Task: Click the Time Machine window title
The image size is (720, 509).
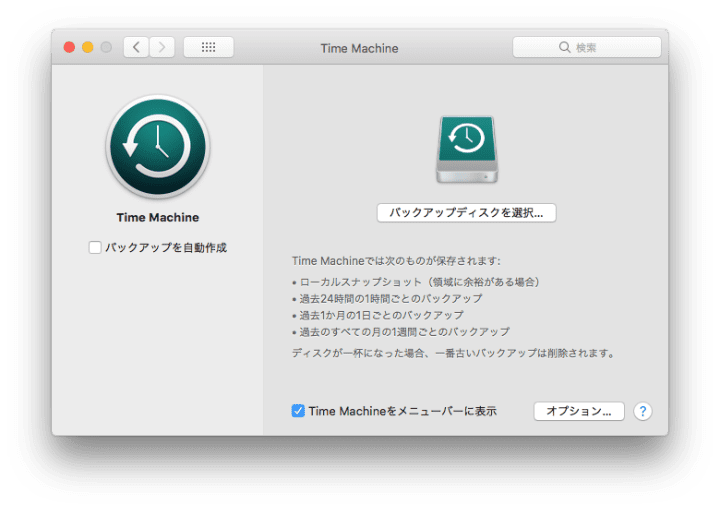Action: tap(360, 48)
